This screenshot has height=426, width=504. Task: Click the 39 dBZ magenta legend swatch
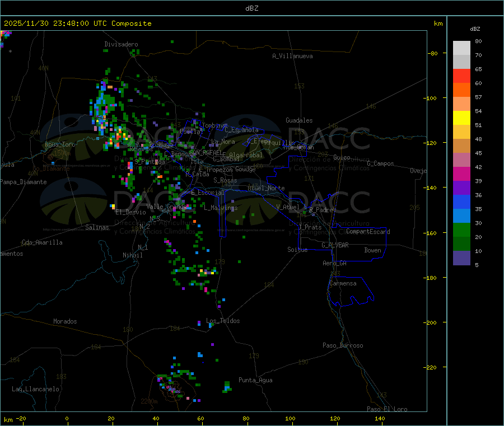coord(461,174)
